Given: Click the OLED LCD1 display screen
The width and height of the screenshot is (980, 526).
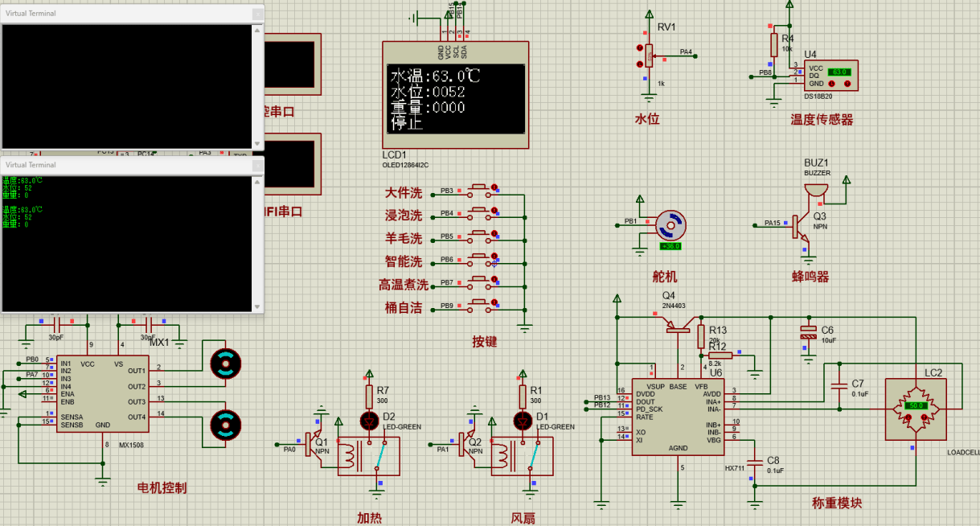Looking at the screenshot, I should (x=455, y=99).
